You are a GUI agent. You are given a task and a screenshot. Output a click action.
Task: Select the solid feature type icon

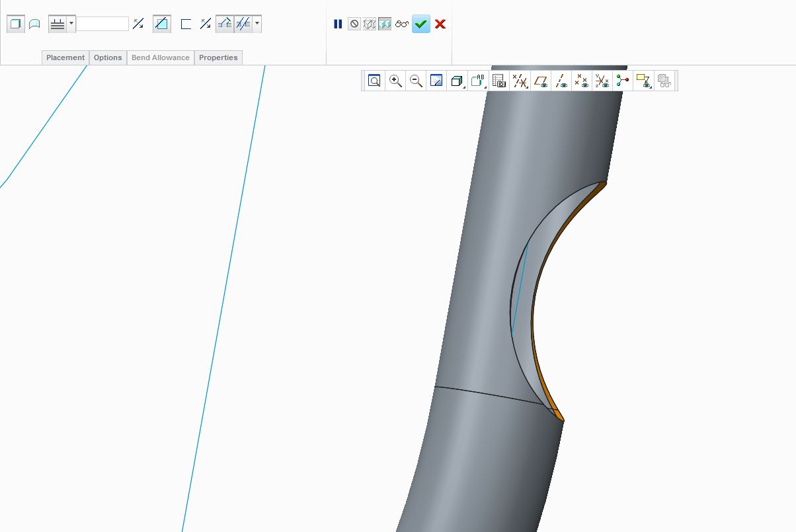point(16,24)
